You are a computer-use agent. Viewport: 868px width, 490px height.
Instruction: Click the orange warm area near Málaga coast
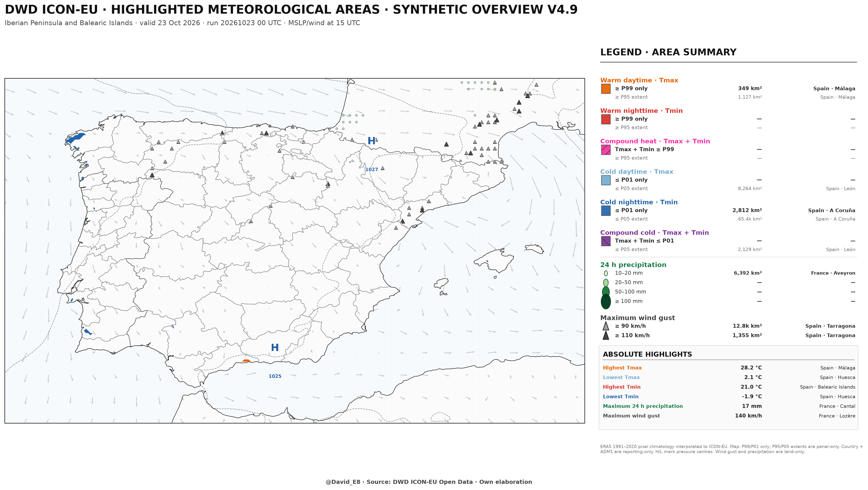coord(246,360)
